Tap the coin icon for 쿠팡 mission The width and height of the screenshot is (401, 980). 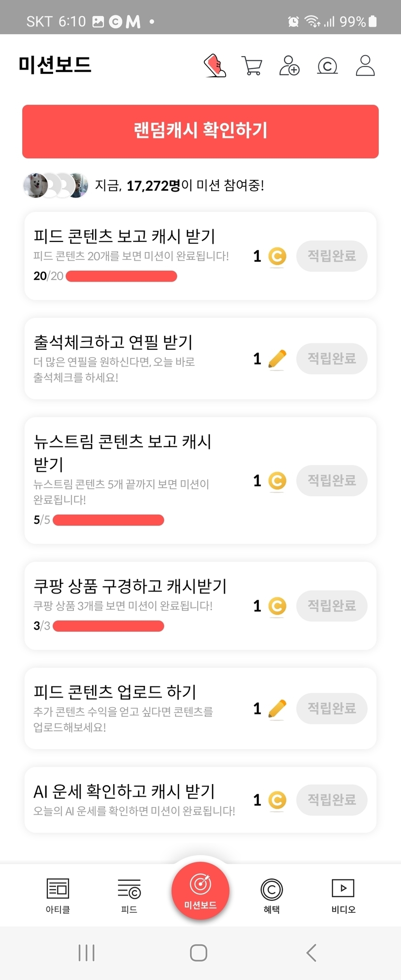pos(277,606)
